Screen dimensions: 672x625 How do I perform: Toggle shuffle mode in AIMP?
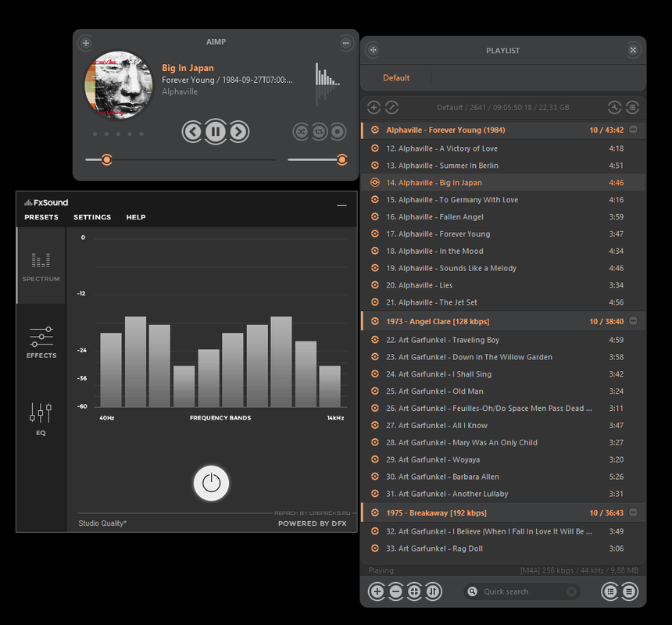[x=302, y=131]
